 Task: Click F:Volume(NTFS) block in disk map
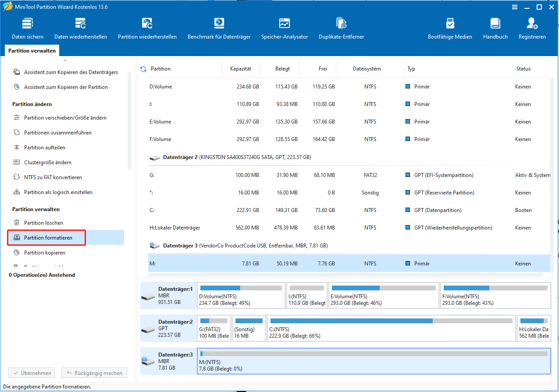tap(495, 296)
